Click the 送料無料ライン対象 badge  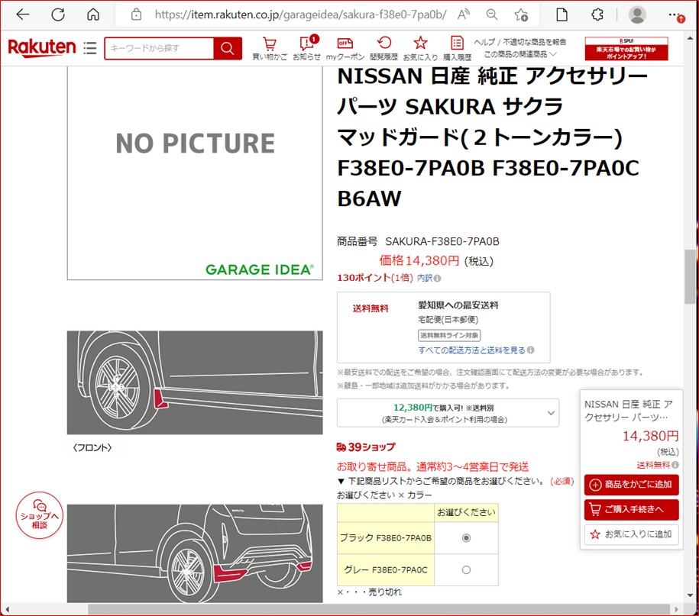coord(449,335)
